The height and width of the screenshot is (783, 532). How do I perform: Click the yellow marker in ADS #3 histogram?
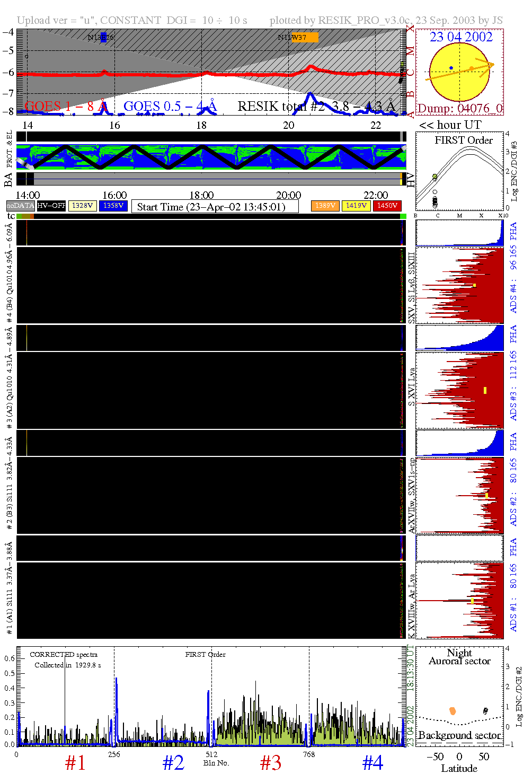tap(485, 391)
